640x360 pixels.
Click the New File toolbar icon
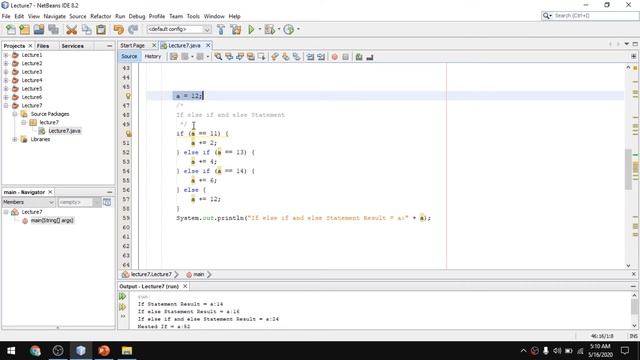pyautogui.click(x=11, y=29)
